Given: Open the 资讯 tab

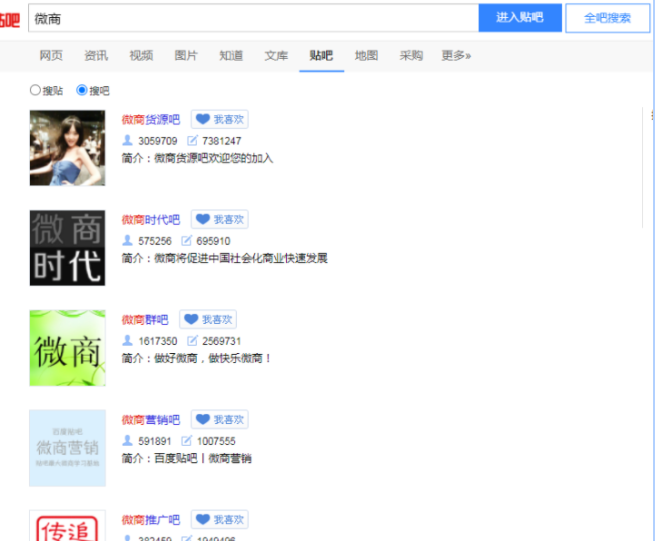Looking at the screenshot, I should click(96, 56).
